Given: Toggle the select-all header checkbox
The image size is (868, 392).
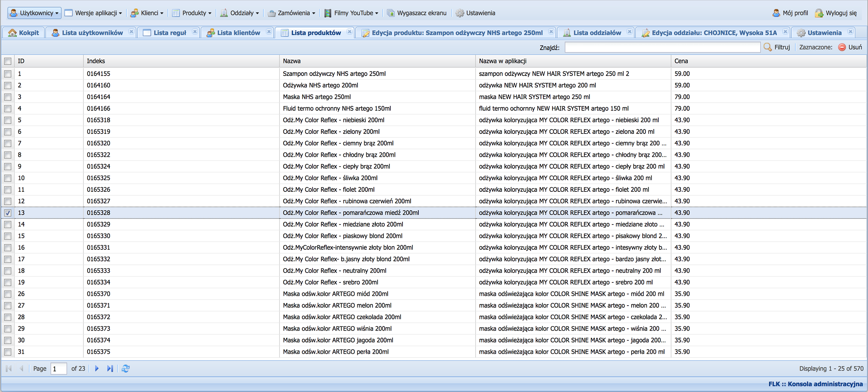Looking at the screenshot, I should coord(8,61).
